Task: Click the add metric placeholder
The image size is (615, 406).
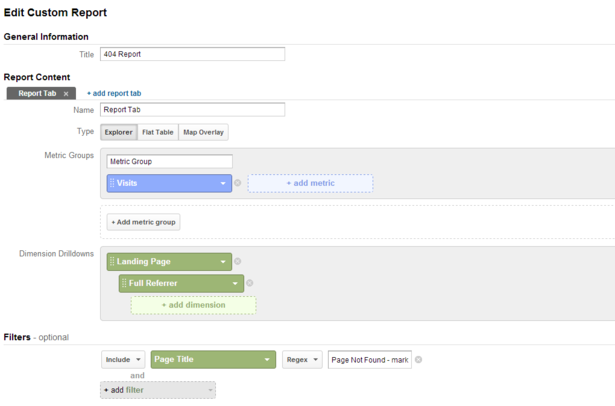Action: (x=310, y=183)
